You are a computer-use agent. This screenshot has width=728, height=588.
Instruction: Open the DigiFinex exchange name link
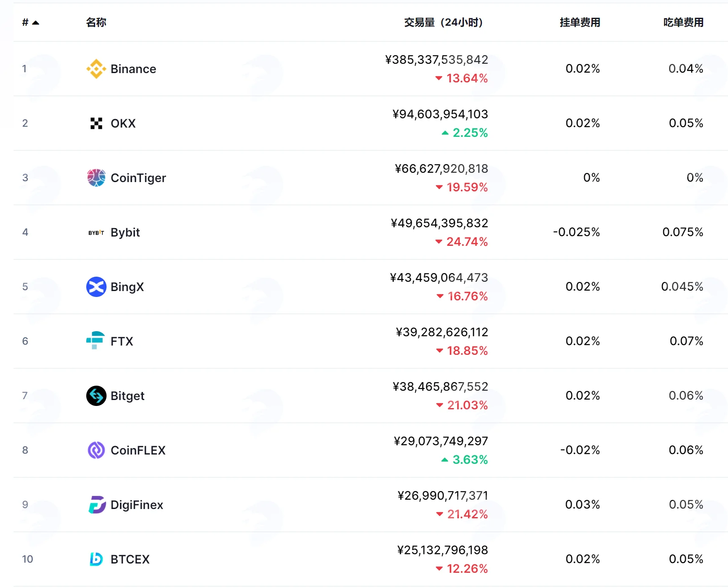(137, 505)
